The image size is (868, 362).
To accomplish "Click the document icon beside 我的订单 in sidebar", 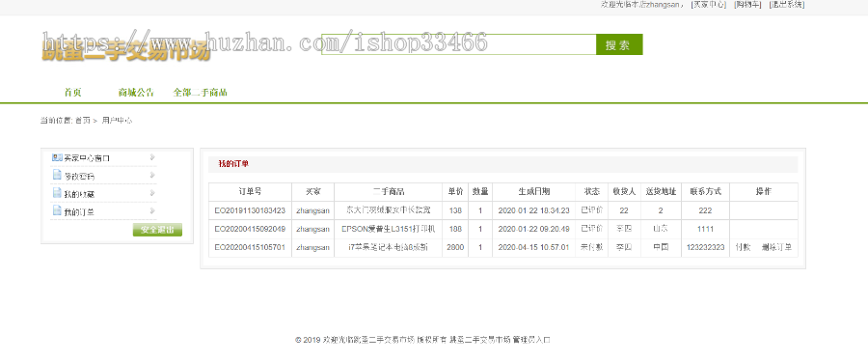I will coord(57,210).
